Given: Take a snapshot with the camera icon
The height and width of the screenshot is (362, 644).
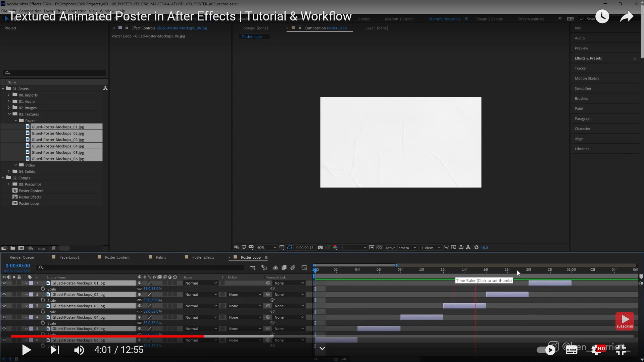Looking at the screenshot, I should pos(320,248).
